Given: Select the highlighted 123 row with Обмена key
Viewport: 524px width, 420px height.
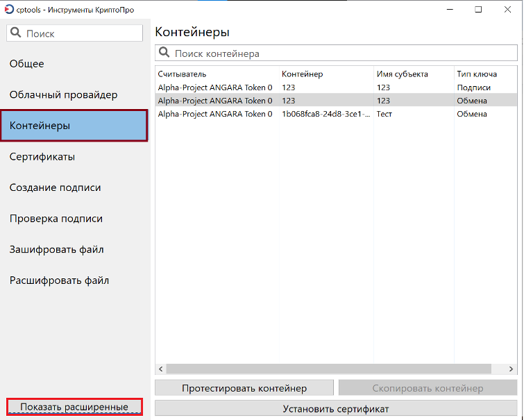Looking at the screenshot, I should [336, 101].
